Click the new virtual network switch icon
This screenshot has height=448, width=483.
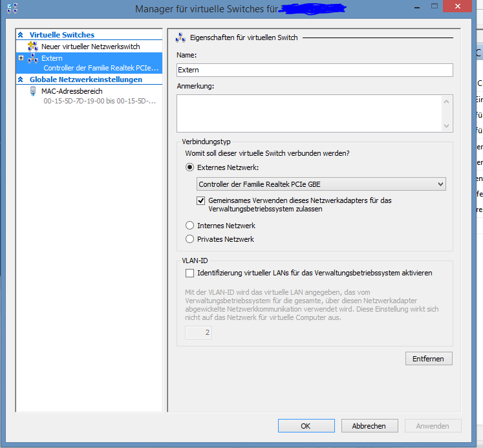(x=32, y=47)
